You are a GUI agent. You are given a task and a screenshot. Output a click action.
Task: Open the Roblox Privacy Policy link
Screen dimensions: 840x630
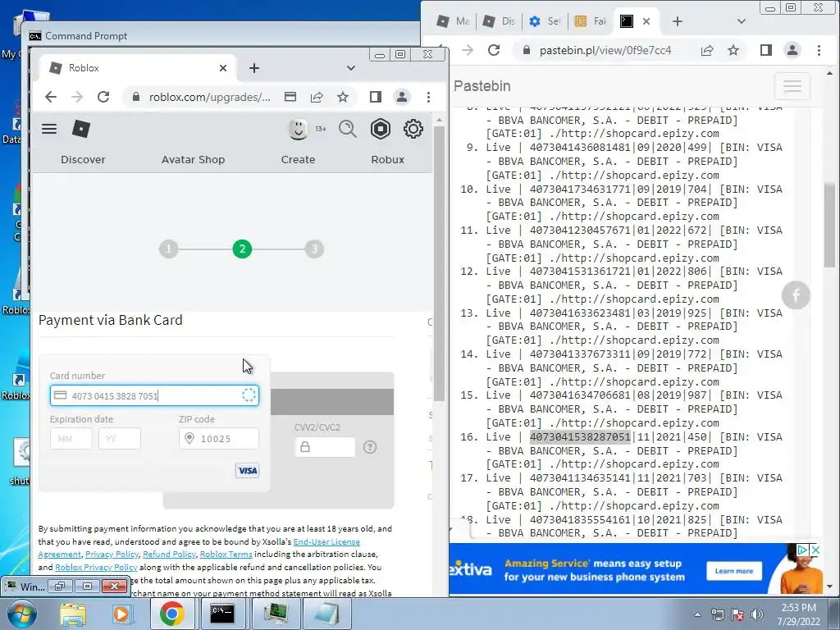click(96, 568)
